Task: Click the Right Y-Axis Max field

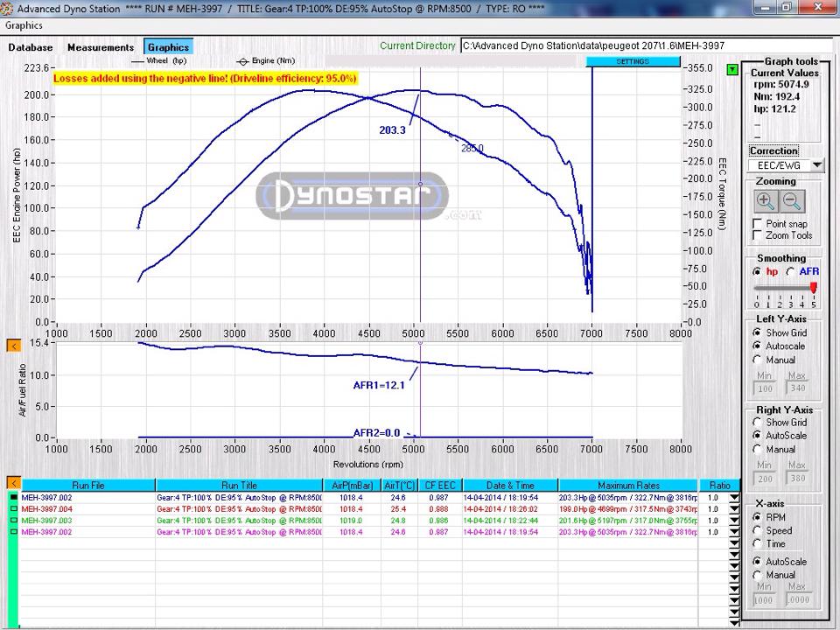Action: tap(798, 479)
